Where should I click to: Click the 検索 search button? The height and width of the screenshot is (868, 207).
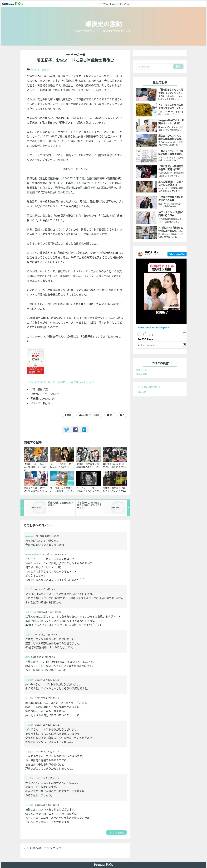click(178, 66)
